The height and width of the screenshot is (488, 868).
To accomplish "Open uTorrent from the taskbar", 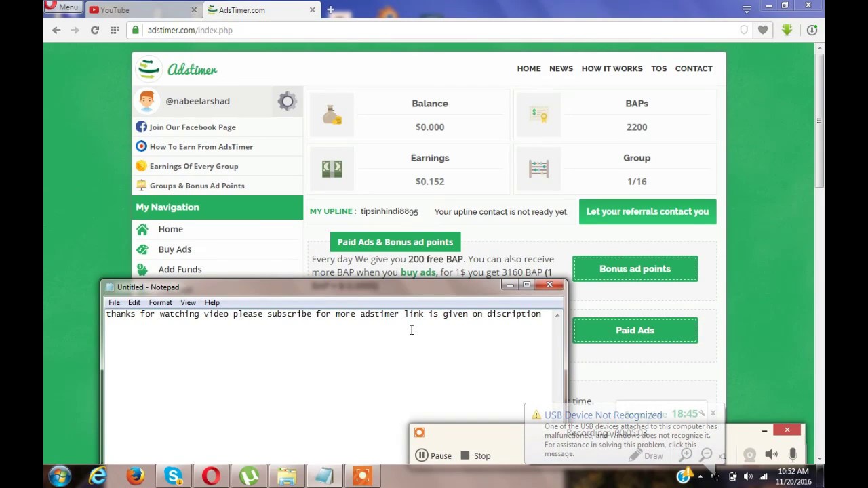I will point(250,476).
